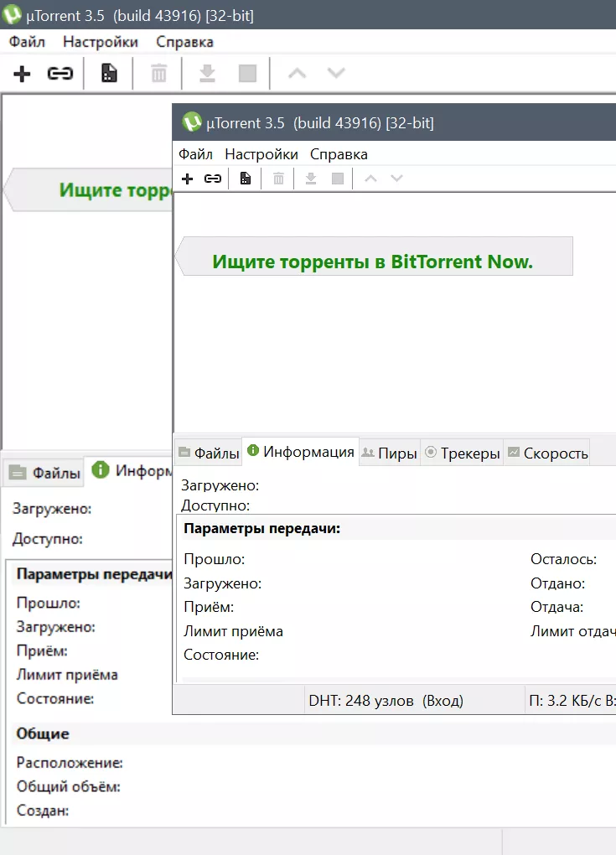Click the Отдано: label in the front window
The width and height of the screenshot is (616, 855).
coord(557,583)
